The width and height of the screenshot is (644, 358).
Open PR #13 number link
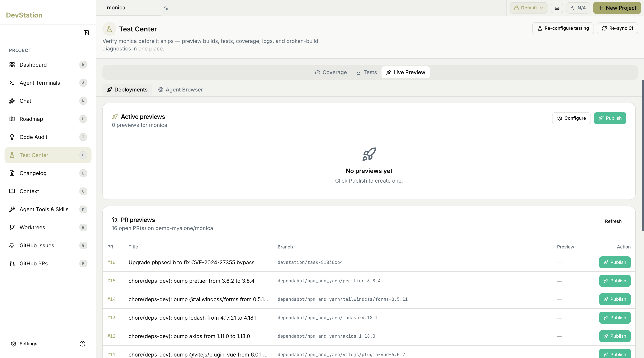click(111, 318)
